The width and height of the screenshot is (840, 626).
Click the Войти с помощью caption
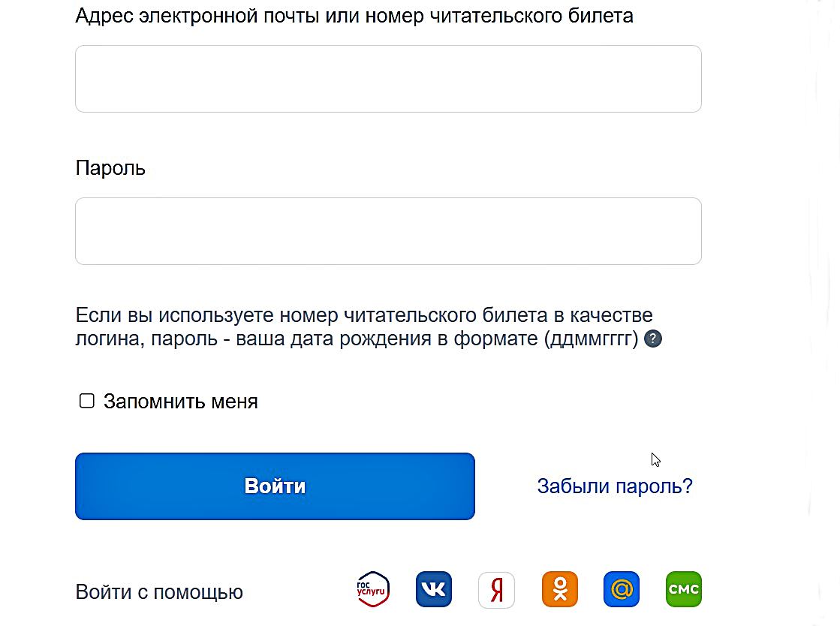(159, 592)
